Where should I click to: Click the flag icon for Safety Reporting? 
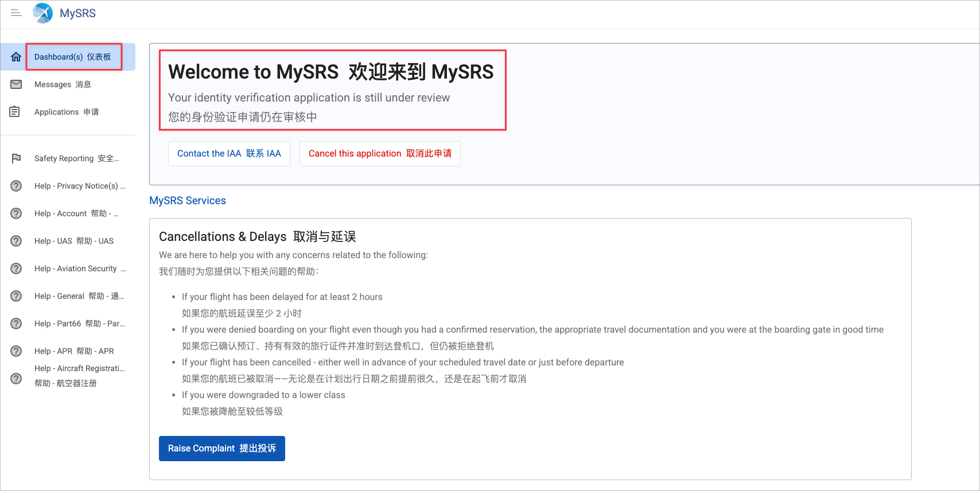(x=16, y=158)
